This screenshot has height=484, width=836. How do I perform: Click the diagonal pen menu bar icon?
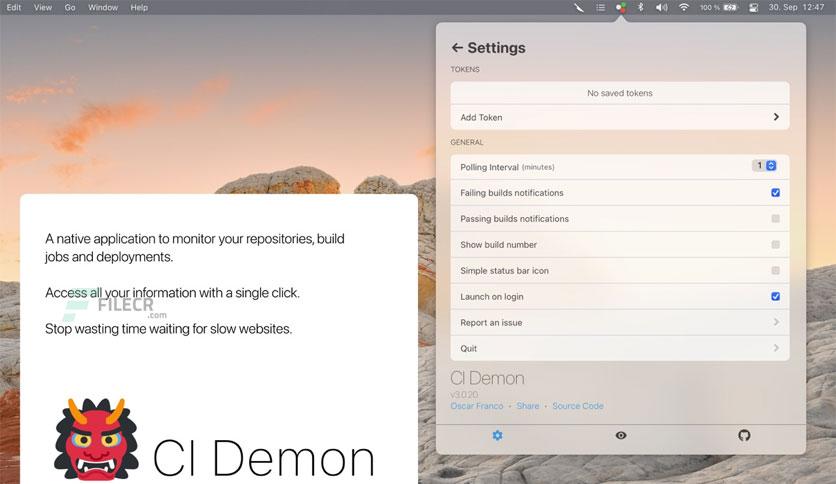point(578,7)
